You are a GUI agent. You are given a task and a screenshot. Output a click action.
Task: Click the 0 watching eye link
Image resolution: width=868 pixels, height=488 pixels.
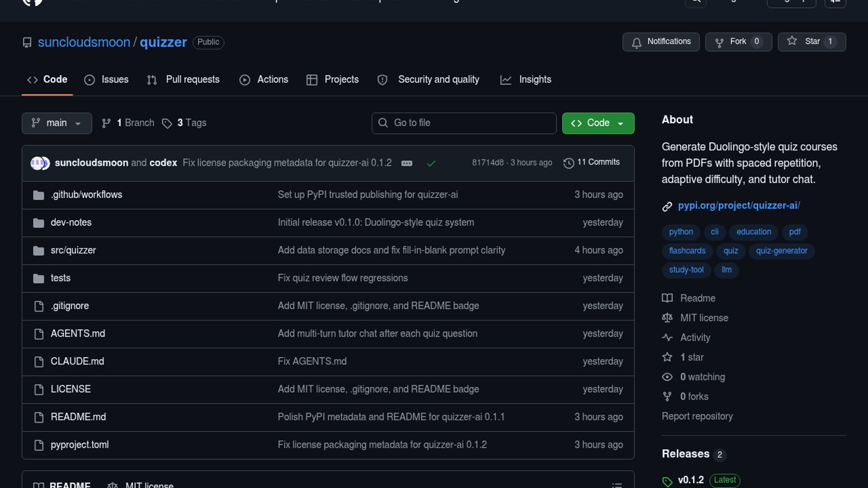702,377
